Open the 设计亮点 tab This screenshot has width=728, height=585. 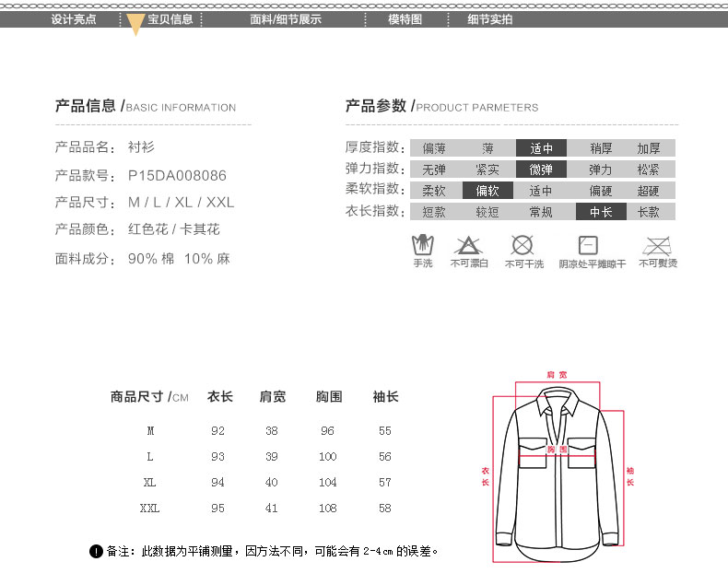point(74,19)
